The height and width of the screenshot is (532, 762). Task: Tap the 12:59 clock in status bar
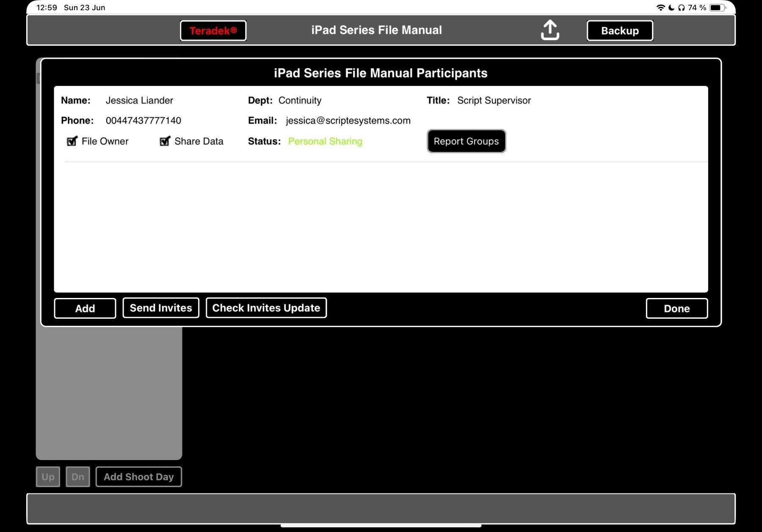click(47, 8)
